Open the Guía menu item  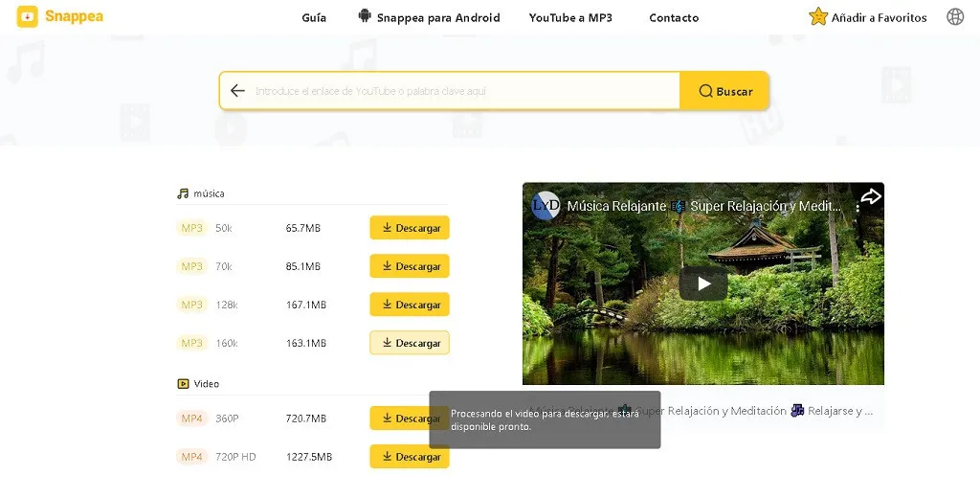coord(314,17)
